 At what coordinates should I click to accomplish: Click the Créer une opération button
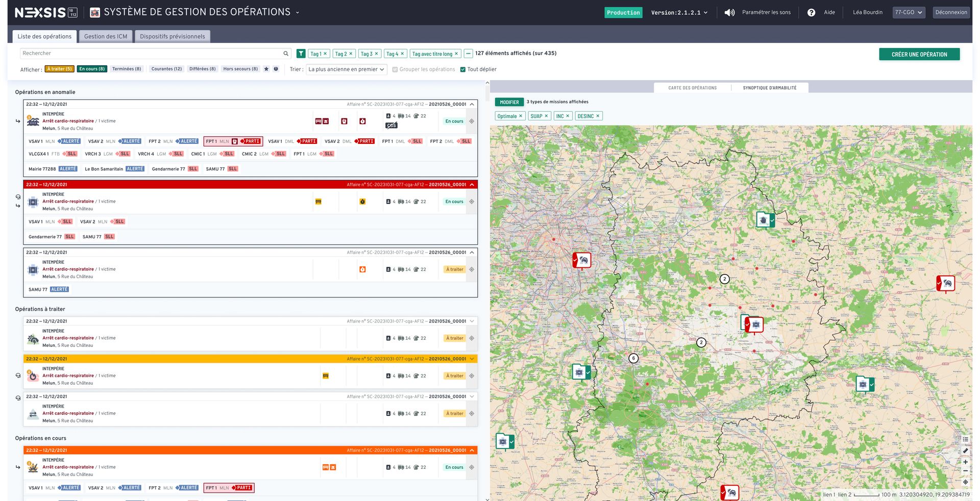tap(919, 54)
